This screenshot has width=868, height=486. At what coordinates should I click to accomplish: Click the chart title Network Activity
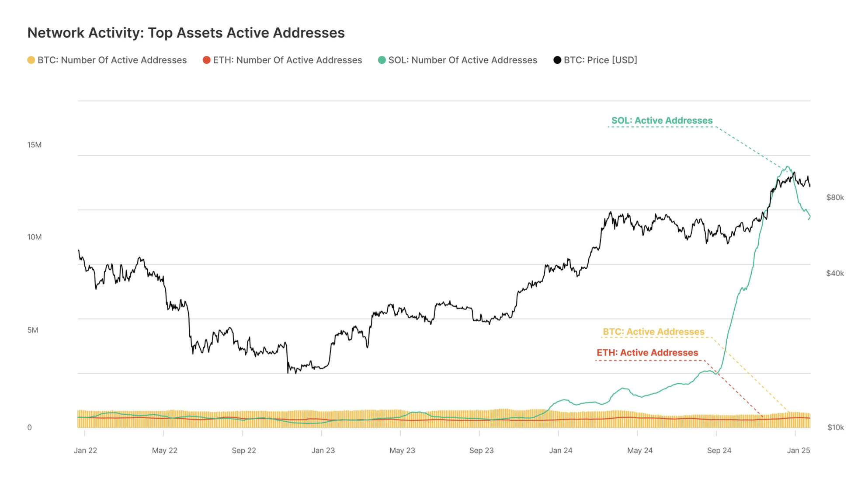coord(186,33)
